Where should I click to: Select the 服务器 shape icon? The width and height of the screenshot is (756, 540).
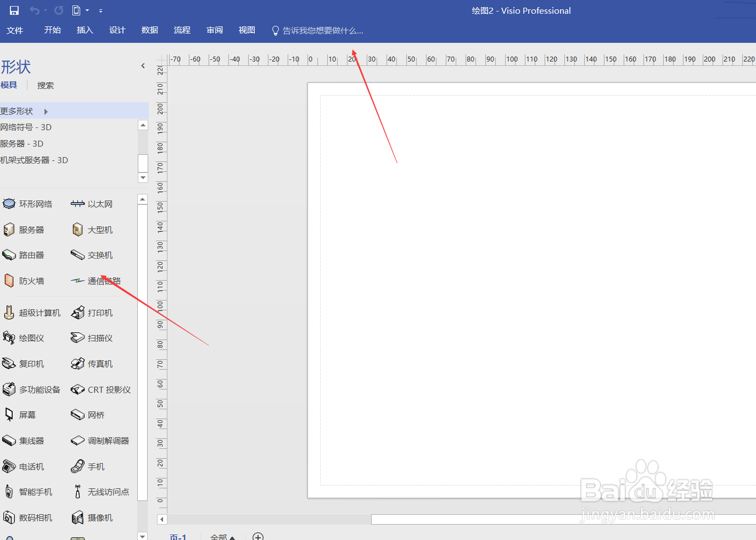[9, 230]
